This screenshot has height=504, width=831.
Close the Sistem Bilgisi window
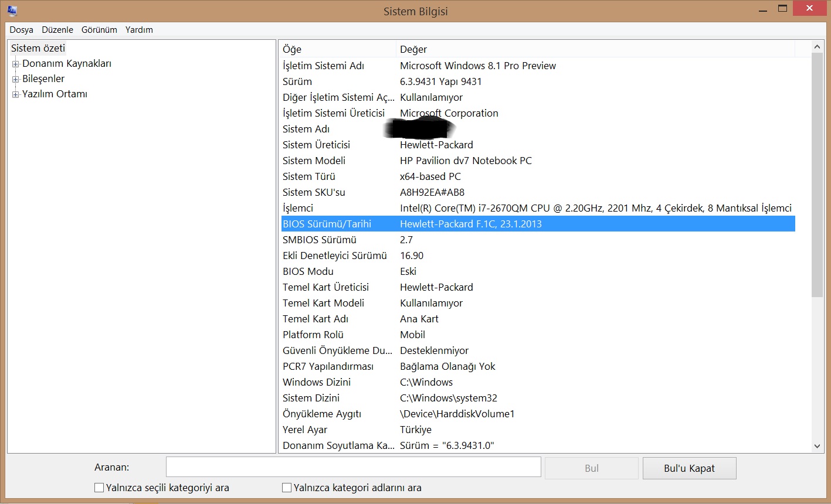(x=809, y=9)
